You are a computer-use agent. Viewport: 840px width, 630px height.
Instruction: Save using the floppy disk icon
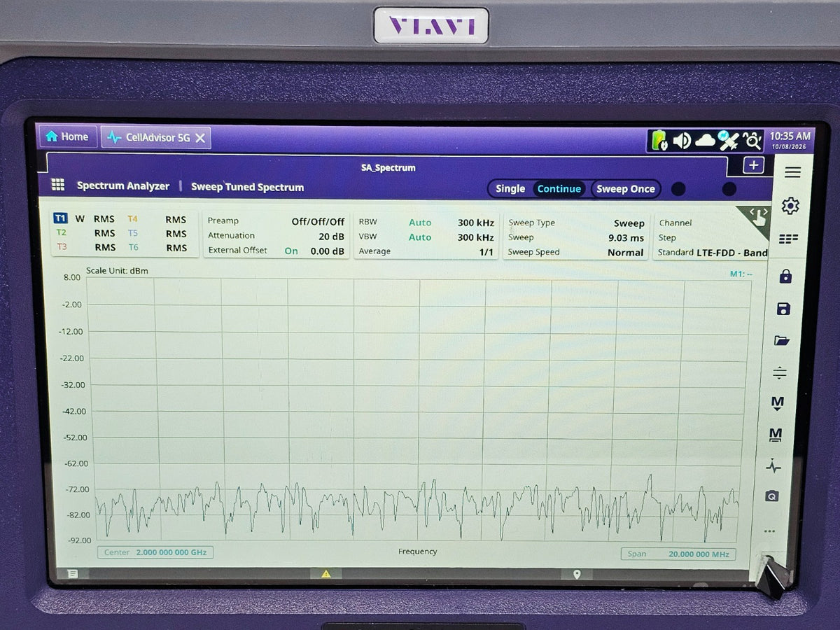(x=784, y=309)
